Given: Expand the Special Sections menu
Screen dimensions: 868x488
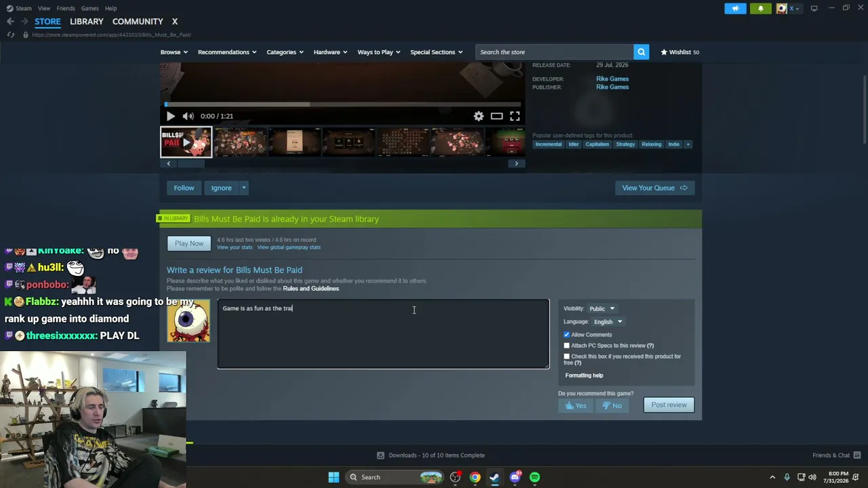Looking at the screenshot, I should click(436, 52).
